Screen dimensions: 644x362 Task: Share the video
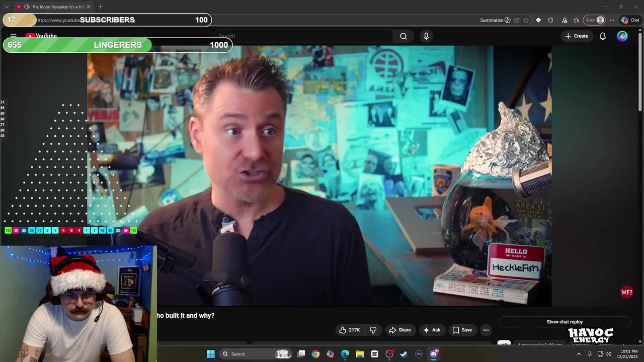[399, 330]
